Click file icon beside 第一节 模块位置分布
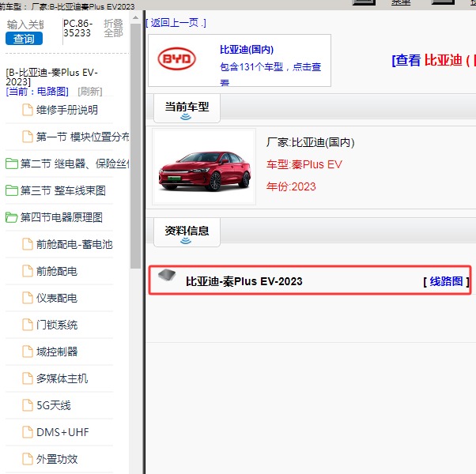This screenshot has width=476, height=474. [x=28, y=137]
